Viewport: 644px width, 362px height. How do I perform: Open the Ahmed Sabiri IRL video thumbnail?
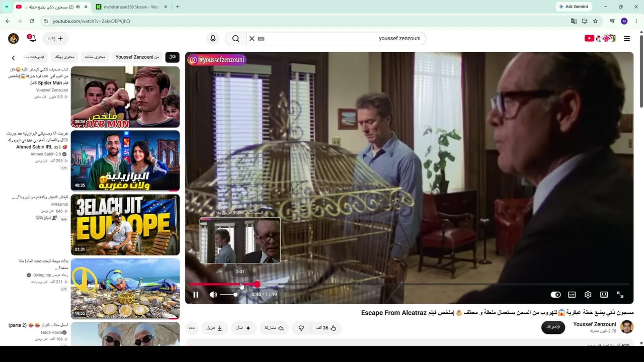[125, 161]
